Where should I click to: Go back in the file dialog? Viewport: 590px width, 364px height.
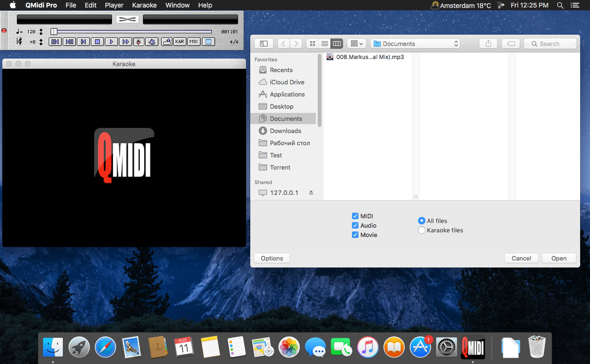coord(284,44)
